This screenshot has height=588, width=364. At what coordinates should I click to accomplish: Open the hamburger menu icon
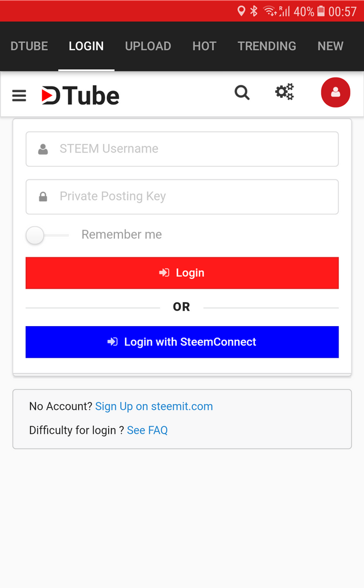pos(19,96)
